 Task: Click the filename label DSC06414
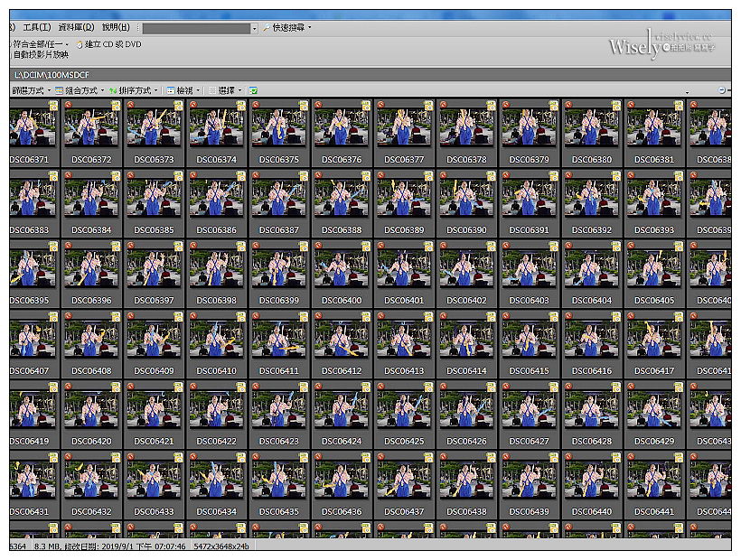tap(466, 370)
